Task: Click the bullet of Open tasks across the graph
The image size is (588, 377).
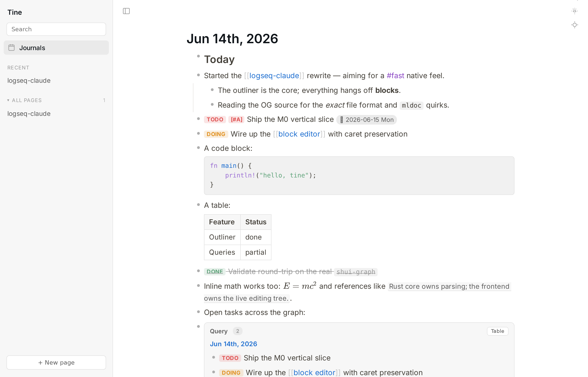Action: coord(198,312)
